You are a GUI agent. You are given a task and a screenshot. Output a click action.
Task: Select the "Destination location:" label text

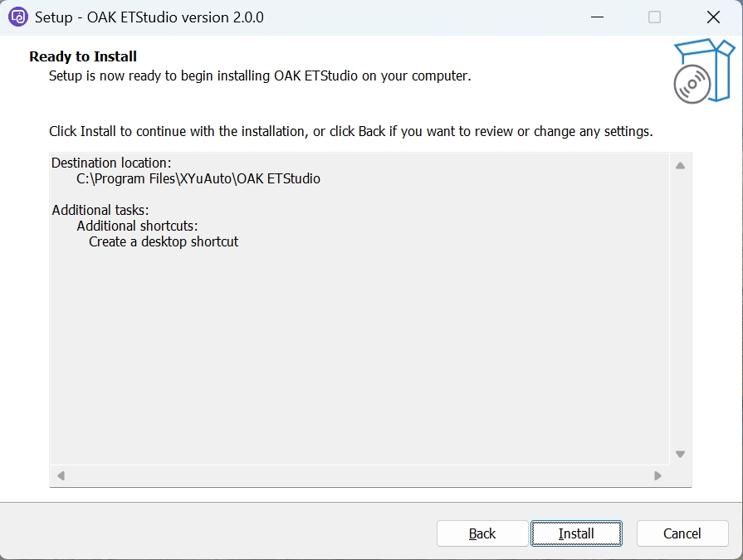click(x=111, y=163)
